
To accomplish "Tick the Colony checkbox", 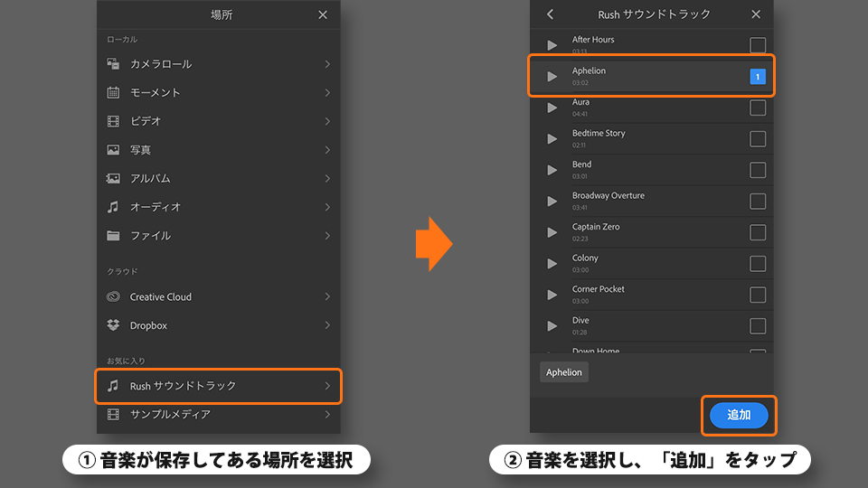I will [758, 263].
